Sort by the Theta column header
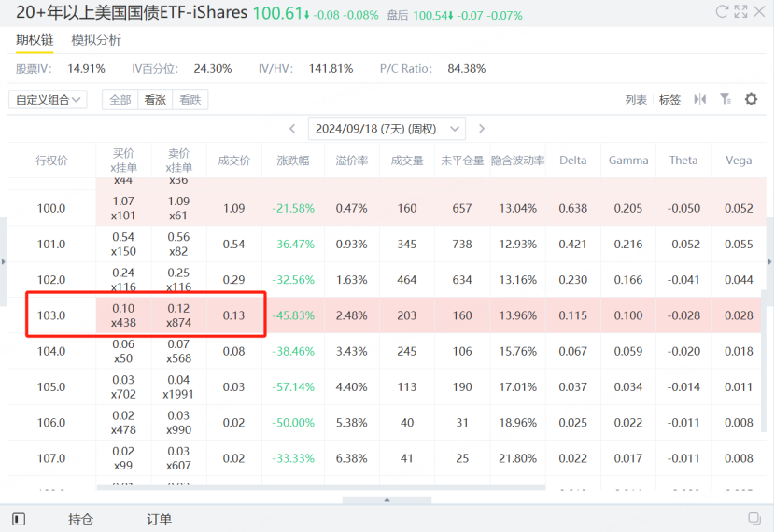This screenshot has width=775, height=532. coord(683,161)
